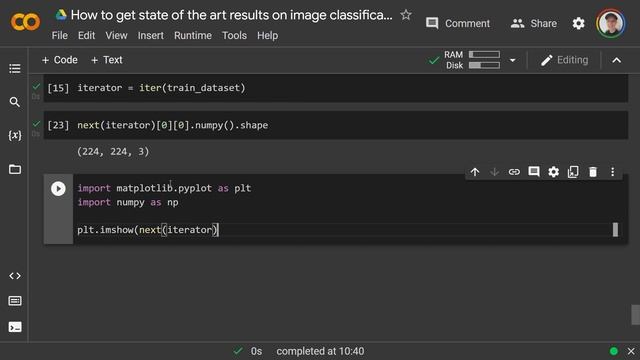Image resolution: width=640 pixels, height=360 pixels.
Task: Add a new Text cell
Action: coord(107,60)
